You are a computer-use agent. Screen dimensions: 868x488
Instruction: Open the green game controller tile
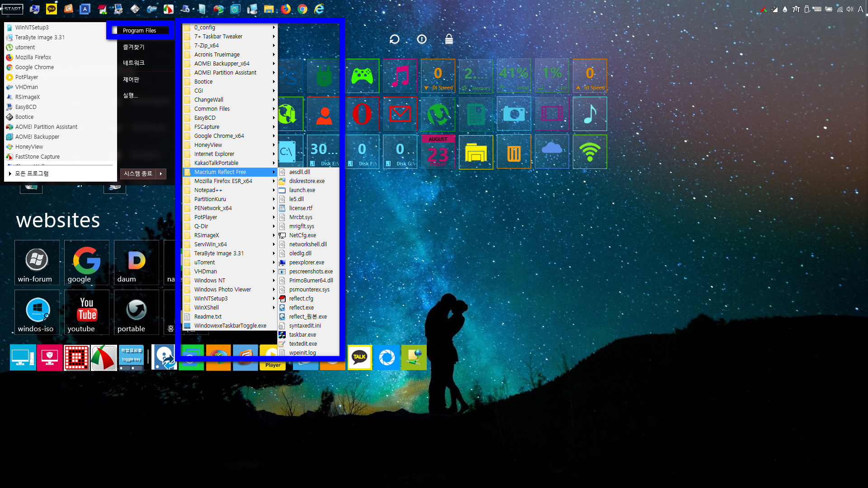[362, 76]
